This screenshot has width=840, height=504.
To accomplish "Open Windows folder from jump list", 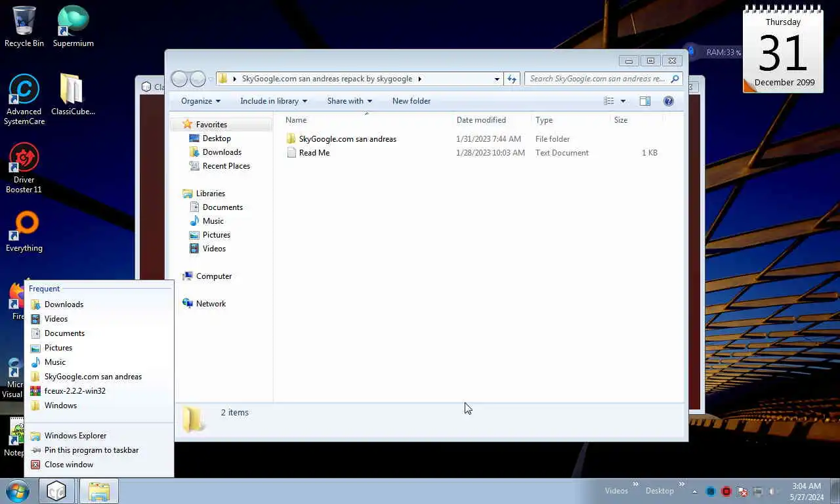I will pos(99,406).
